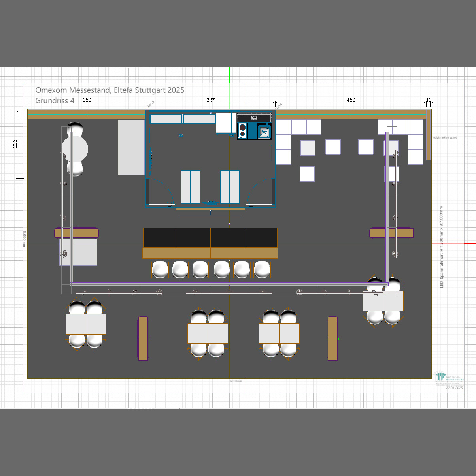Viewport: 476px width, 476px height.
Task: Click the two-burner stove hob symbol
Action: 243,131
